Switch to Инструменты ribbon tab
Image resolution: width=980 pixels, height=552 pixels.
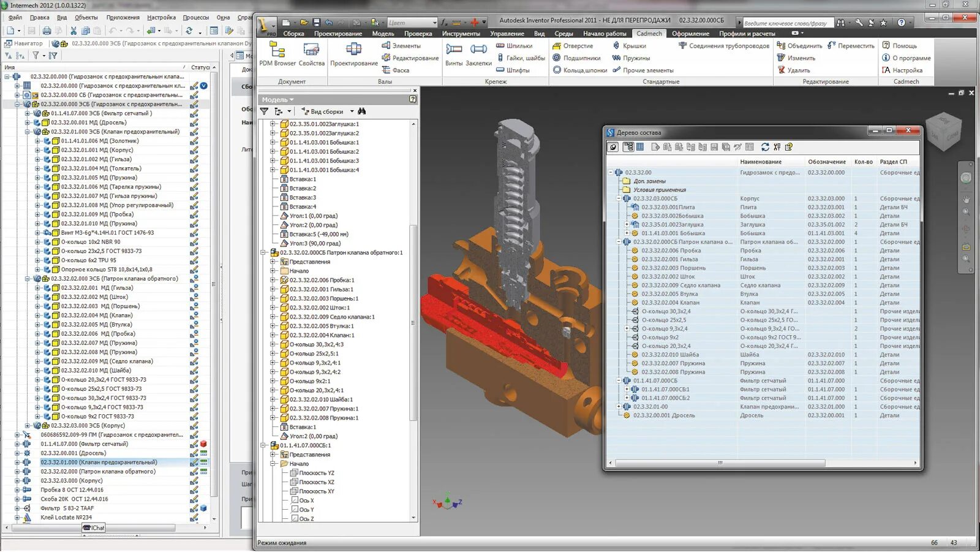461,34
